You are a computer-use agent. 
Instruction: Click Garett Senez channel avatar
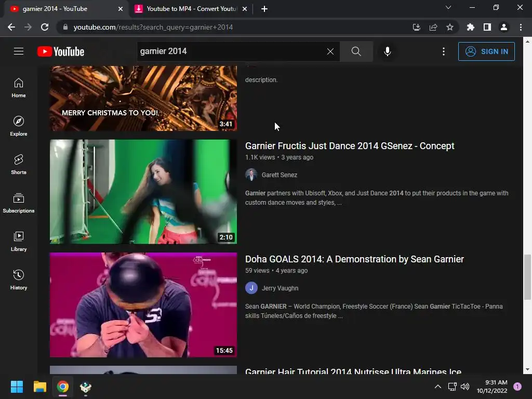point(251,175)
